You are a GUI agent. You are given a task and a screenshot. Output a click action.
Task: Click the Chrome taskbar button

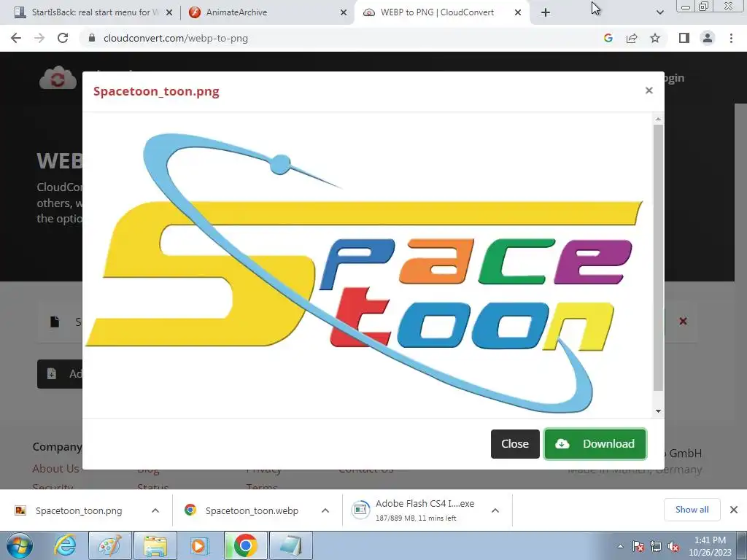pyautogui.click(x=245, y=545)
